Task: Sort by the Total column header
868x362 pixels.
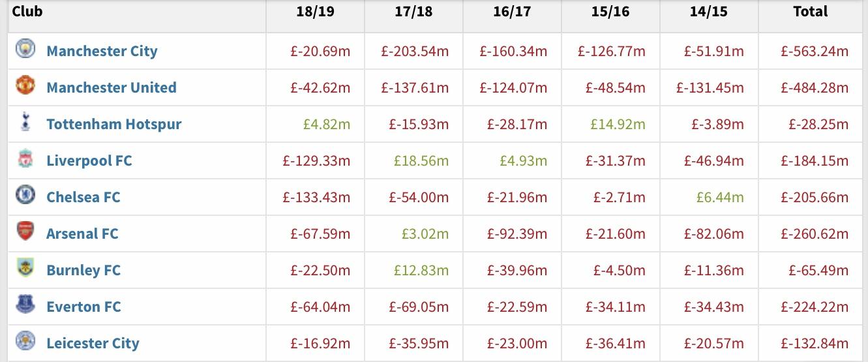Action: [811, 12]
